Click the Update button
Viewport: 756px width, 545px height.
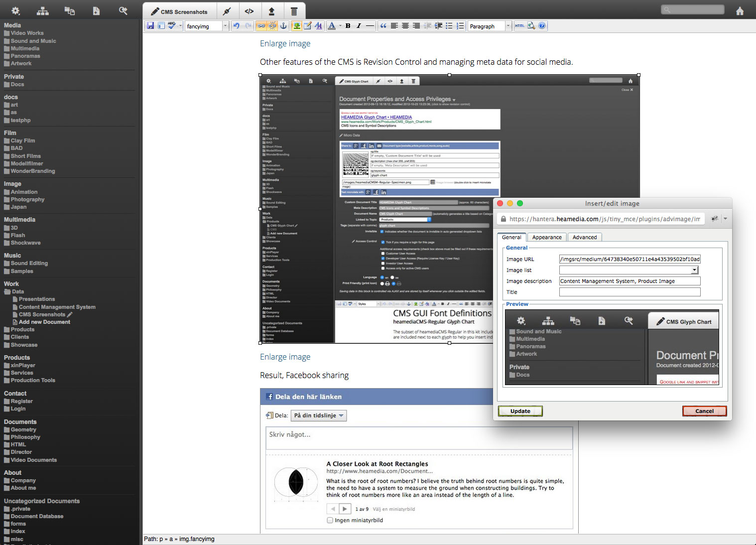tap(520, 411)
